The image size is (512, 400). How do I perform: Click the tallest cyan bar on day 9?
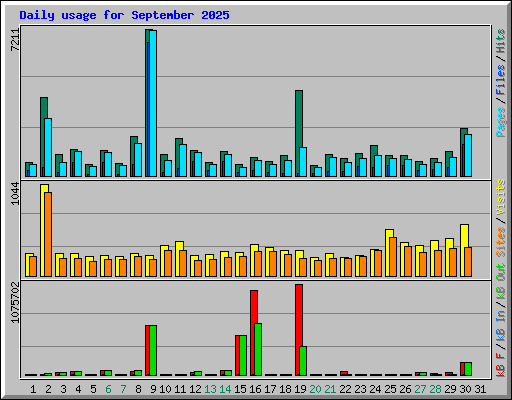coord(153,103)
